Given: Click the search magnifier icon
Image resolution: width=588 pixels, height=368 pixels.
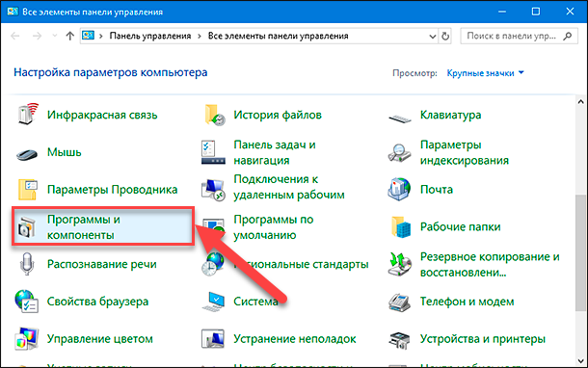Looking at the screenshot, I should (568, 36).
